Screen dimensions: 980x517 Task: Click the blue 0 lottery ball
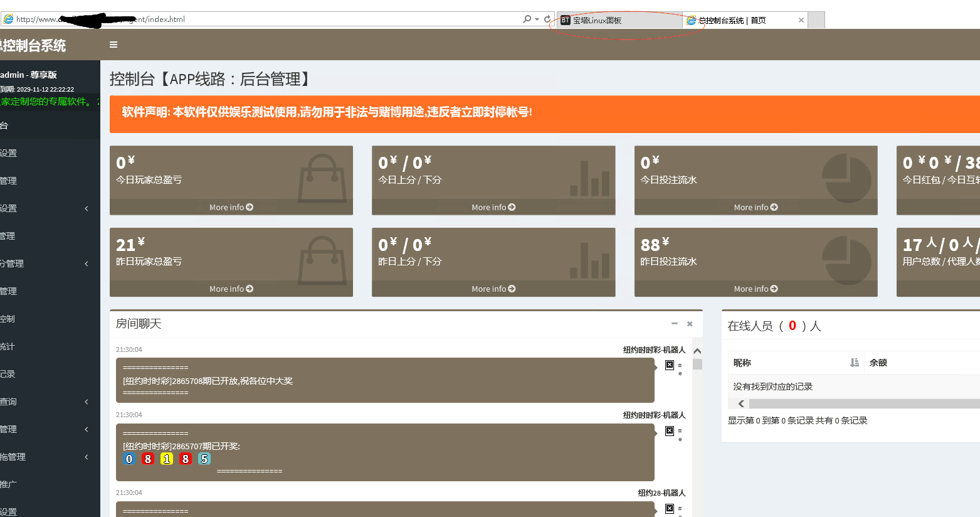tap(129, 459)
